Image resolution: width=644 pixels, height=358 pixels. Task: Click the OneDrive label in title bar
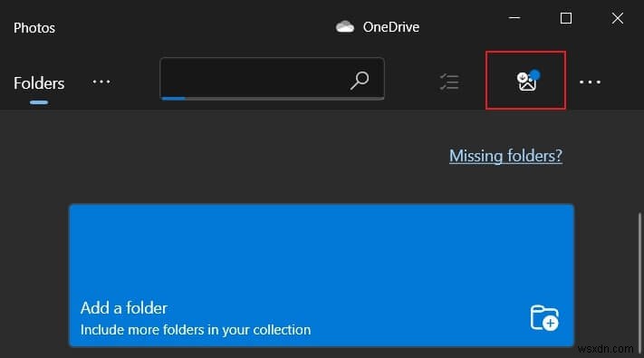391,27
